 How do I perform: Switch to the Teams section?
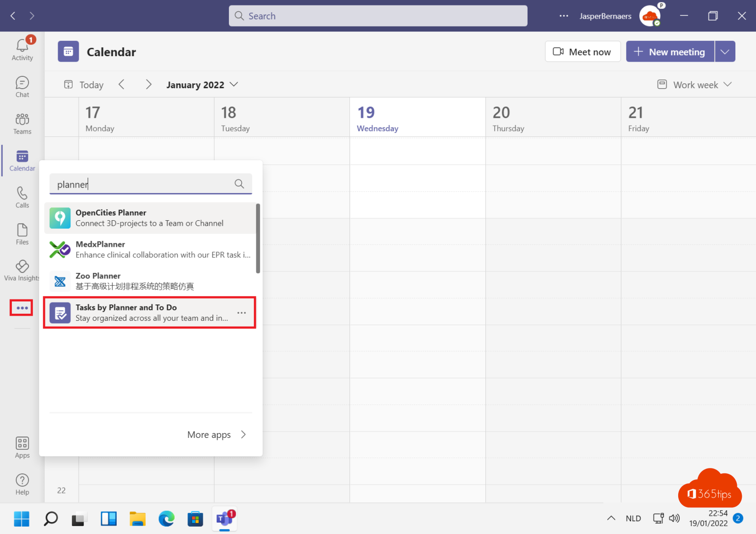tap(22, 123)
